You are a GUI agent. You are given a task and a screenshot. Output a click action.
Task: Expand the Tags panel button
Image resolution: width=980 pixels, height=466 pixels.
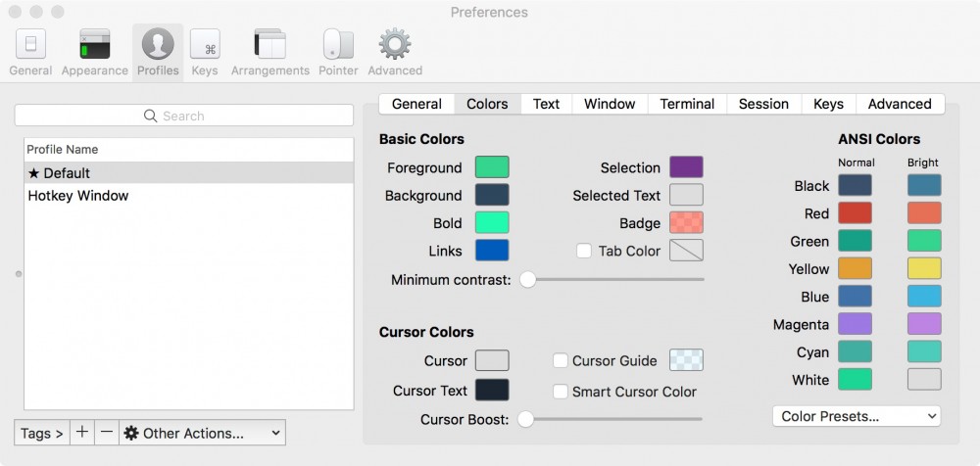(x=42, y=433)
